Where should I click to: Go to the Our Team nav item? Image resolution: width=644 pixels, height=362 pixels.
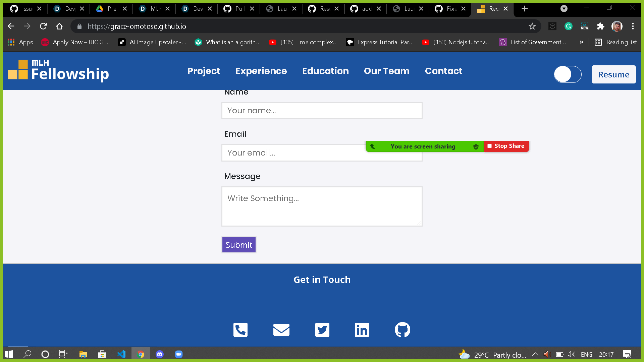tap(386, 71)
